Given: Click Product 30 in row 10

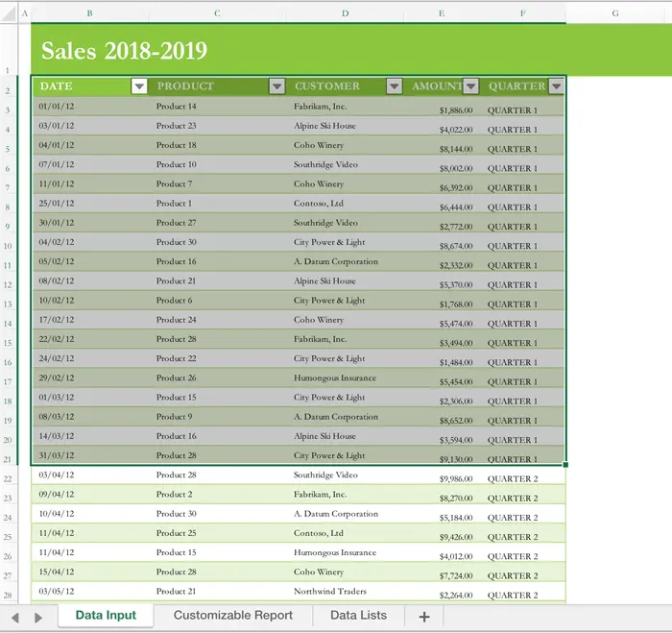Looking at the screenshot, I should click(176, 242).
